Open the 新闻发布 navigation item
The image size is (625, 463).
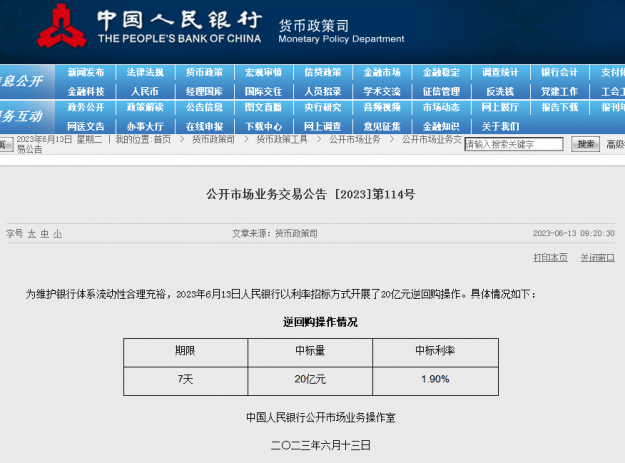(86, 73)
